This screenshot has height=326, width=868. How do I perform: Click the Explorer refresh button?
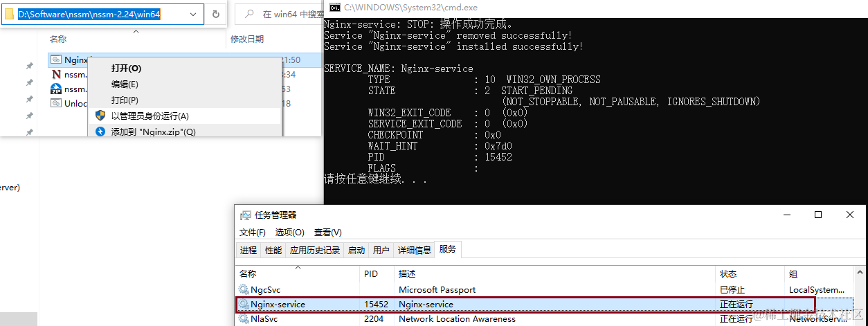tap(216, 15)
